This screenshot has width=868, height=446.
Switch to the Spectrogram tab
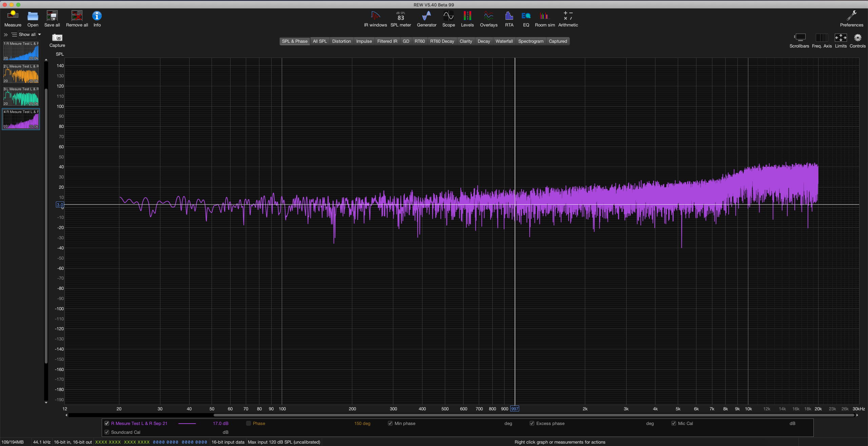(531, 41)
